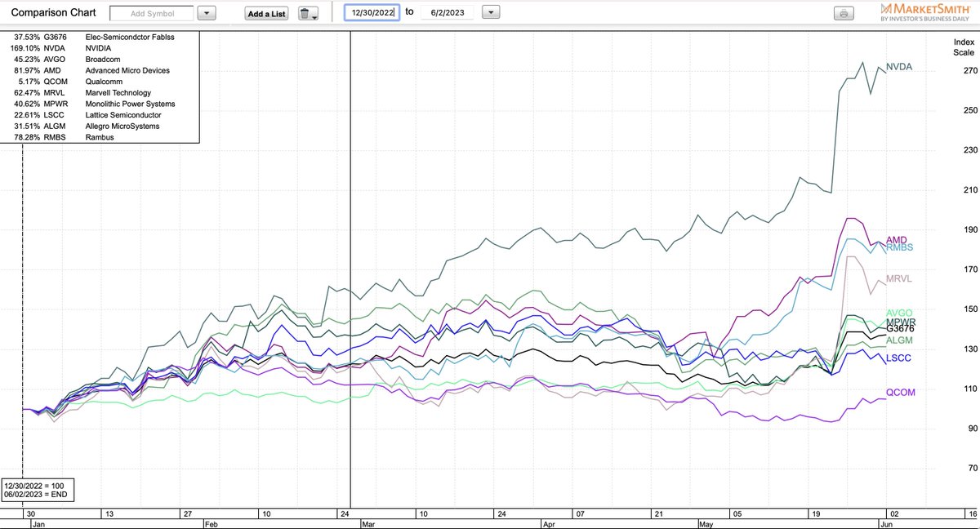Image resolution: width=980 pixels, height=529 pixels.
Task: Click the ALGM line label on chart
Action: click(899, 340)
